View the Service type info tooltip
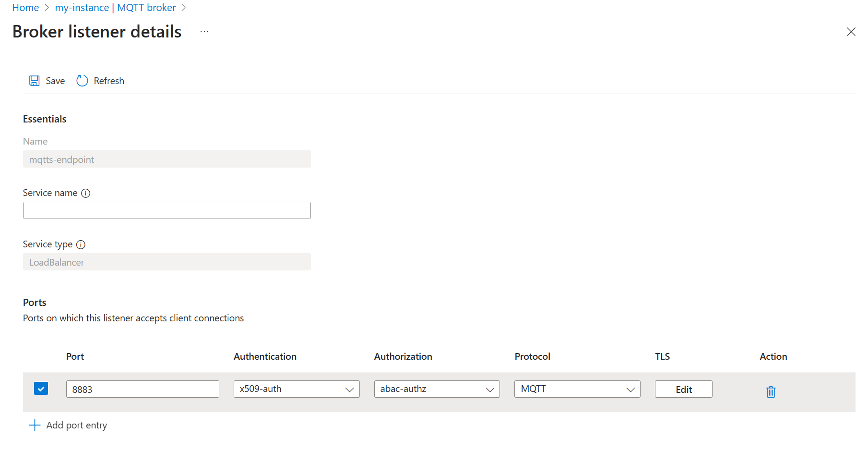The height and width of the screenshot is (451, 868). pos(81,244)
